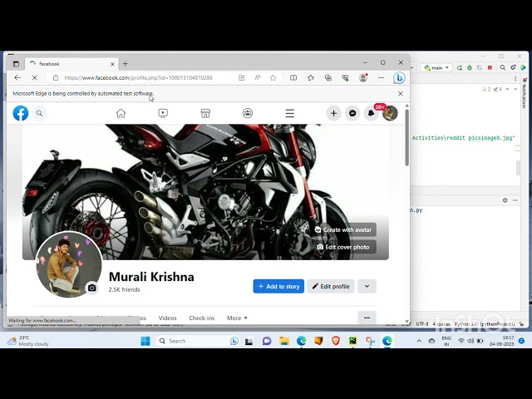Open PyCharm settings gear in toolbar
Image resolution: width=532 pixels, height=399 pixels.
click(x=513, y=68)
